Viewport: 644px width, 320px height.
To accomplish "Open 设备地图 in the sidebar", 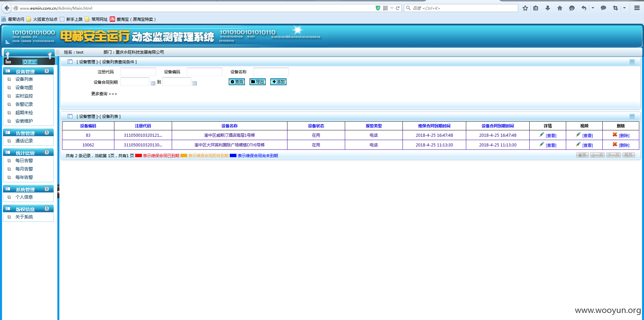I will 24,87.
